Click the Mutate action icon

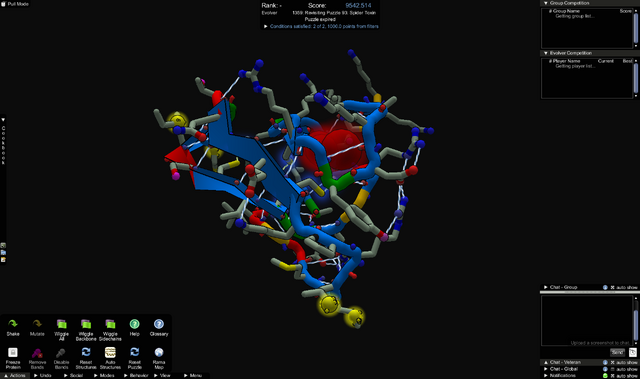click(37, 324)
